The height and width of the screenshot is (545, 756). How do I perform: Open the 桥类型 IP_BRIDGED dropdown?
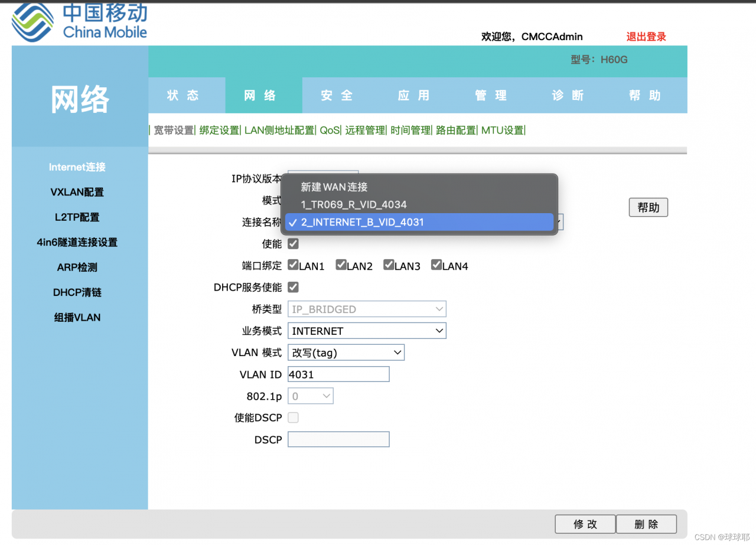point(367,309)
